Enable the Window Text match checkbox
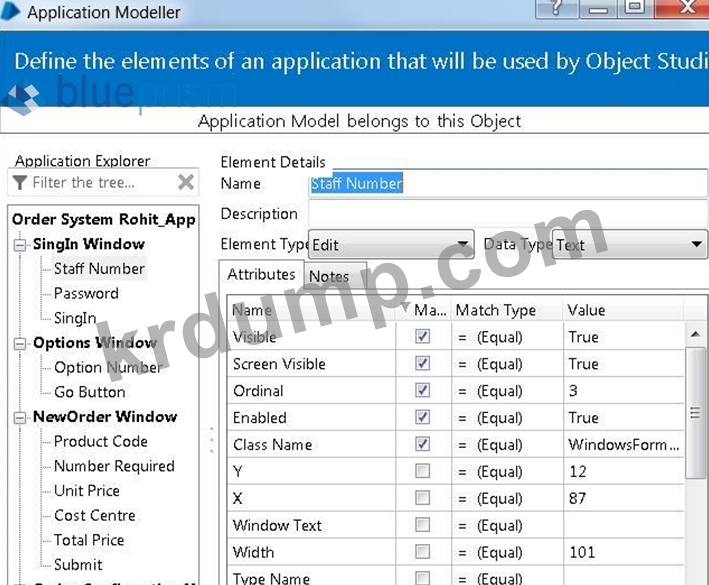The image size is (709, 585). [422, 525]
